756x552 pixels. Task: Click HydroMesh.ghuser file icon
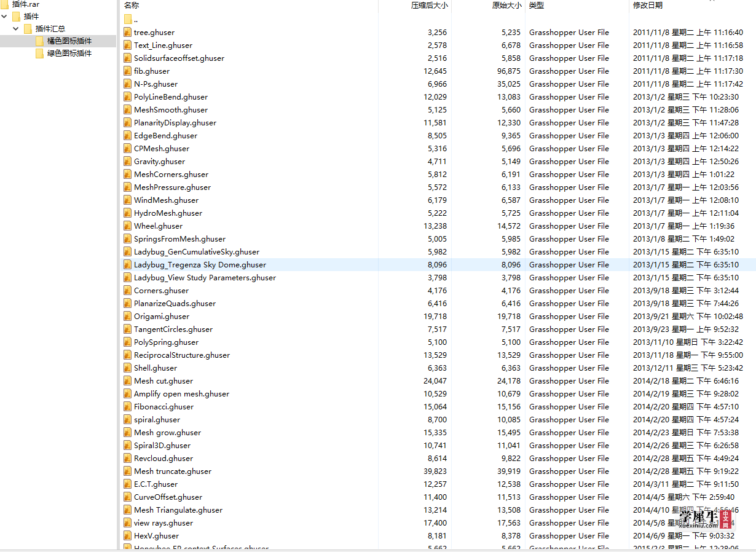(128, 213)
